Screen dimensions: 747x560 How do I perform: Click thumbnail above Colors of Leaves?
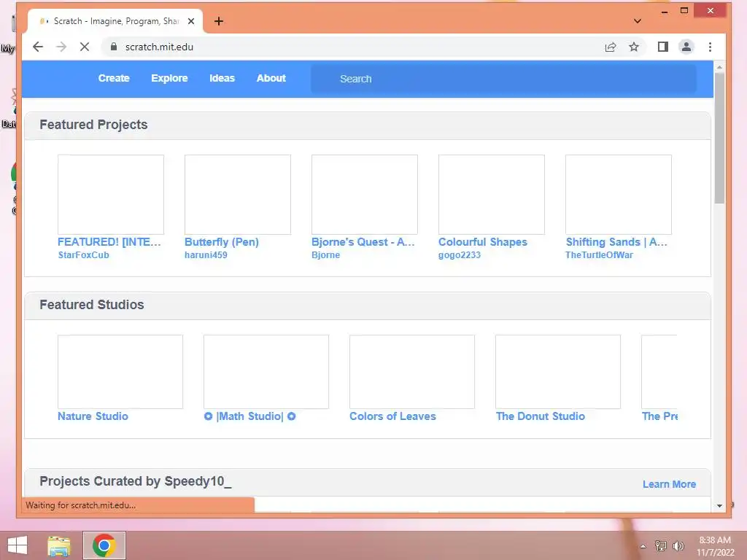412,371
